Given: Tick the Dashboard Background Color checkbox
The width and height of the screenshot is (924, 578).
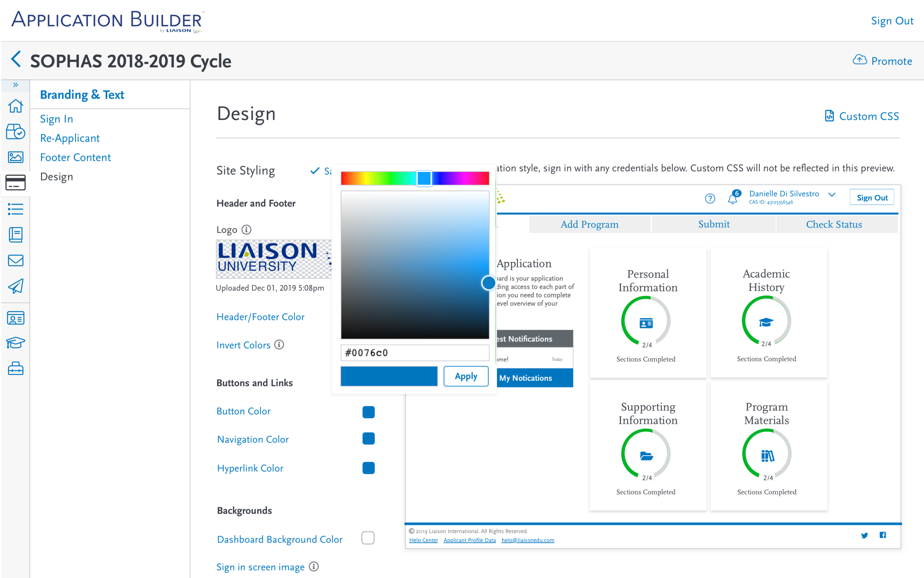Looking at the screenshot, I should [368, 538].
